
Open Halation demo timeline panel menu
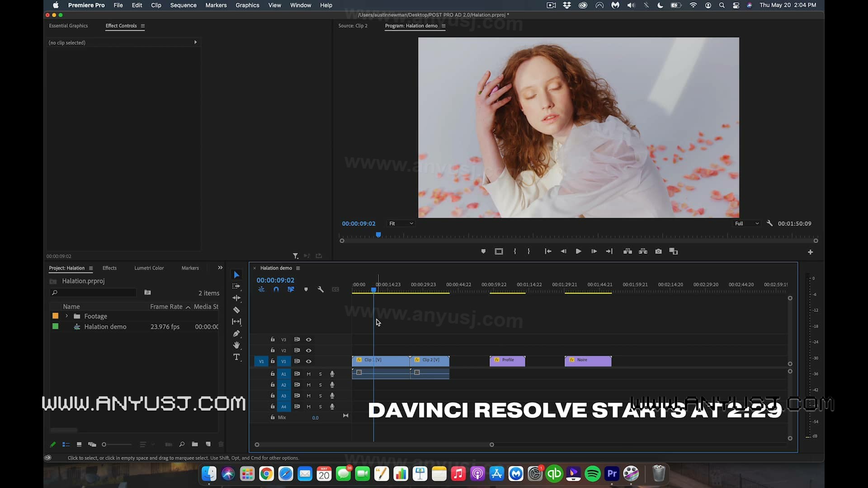(x=298, y=268)
